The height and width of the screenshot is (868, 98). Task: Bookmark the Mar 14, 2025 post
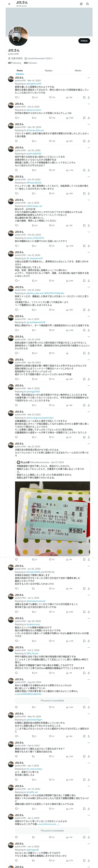tap(84, 97)
